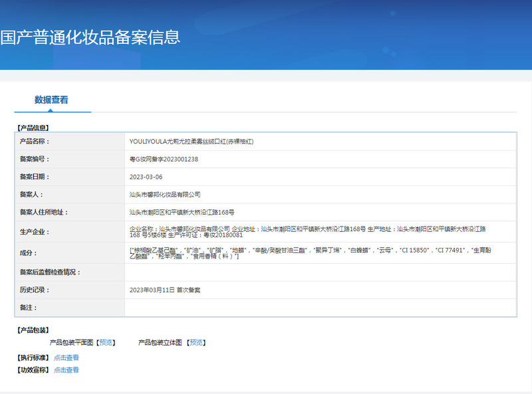Preview the 产品包装平面图 image
532x394 pixels.
[x=106, y=342]
